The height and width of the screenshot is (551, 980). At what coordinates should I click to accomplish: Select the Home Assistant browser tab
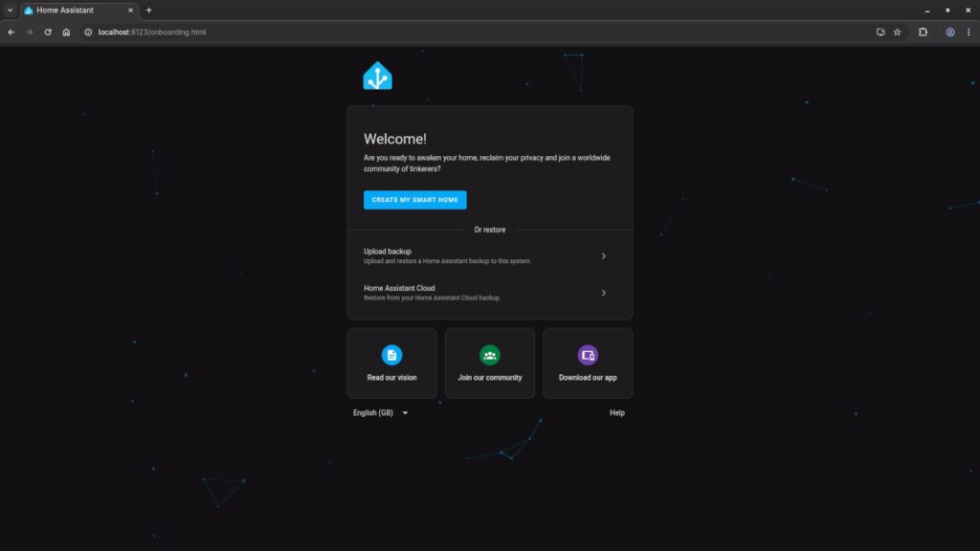[78, 10]
